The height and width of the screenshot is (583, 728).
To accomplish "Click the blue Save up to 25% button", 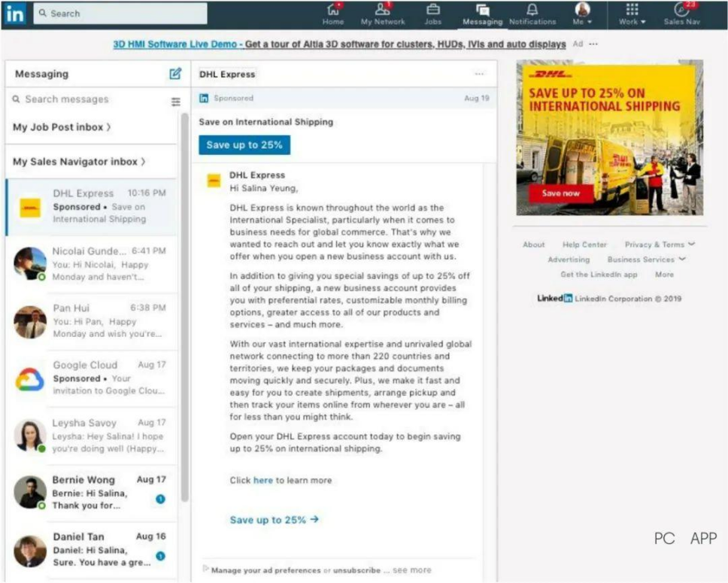I will 244,145.
